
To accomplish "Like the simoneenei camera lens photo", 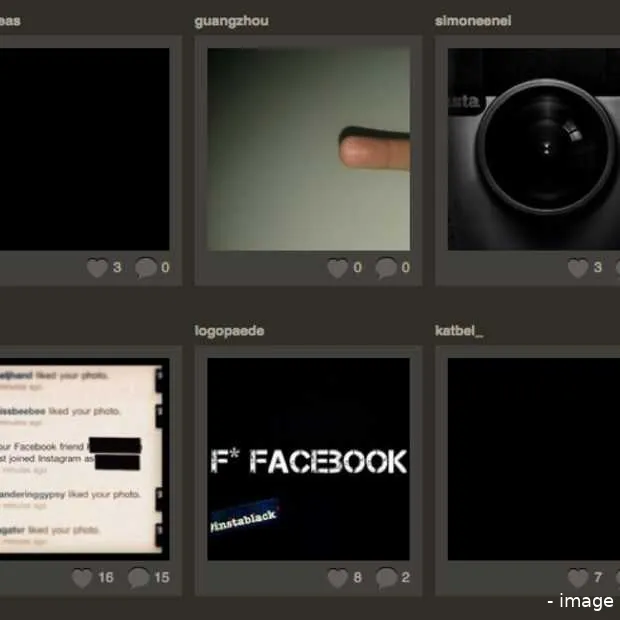I will [x=577, y=268].
